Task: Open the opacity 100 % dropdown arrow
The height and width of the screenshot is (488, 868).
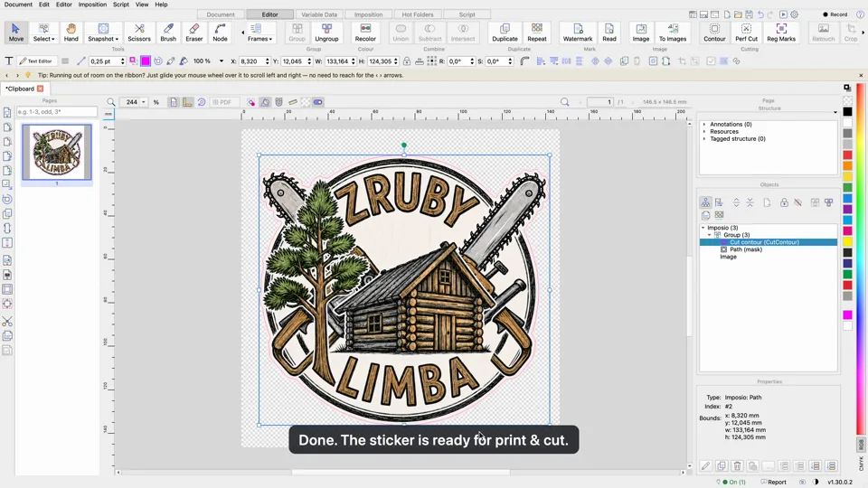Action: 221,61
